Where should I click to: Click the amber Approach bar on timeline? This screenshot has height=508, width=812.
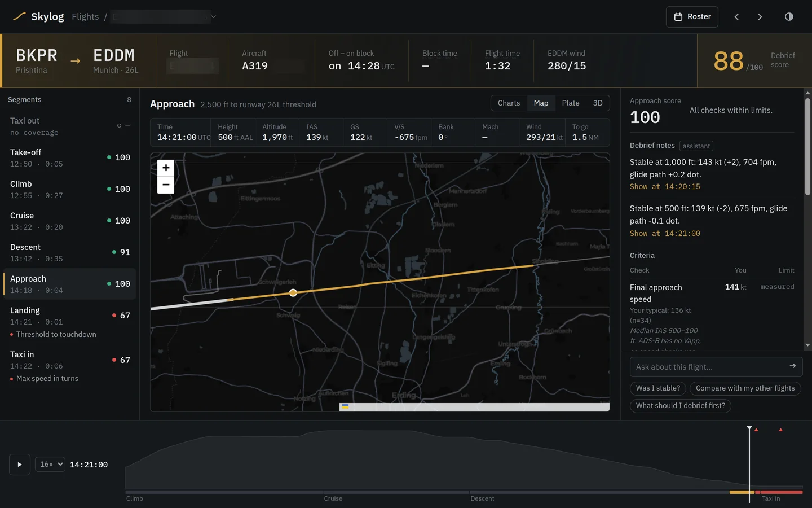[x=742, y=492]
